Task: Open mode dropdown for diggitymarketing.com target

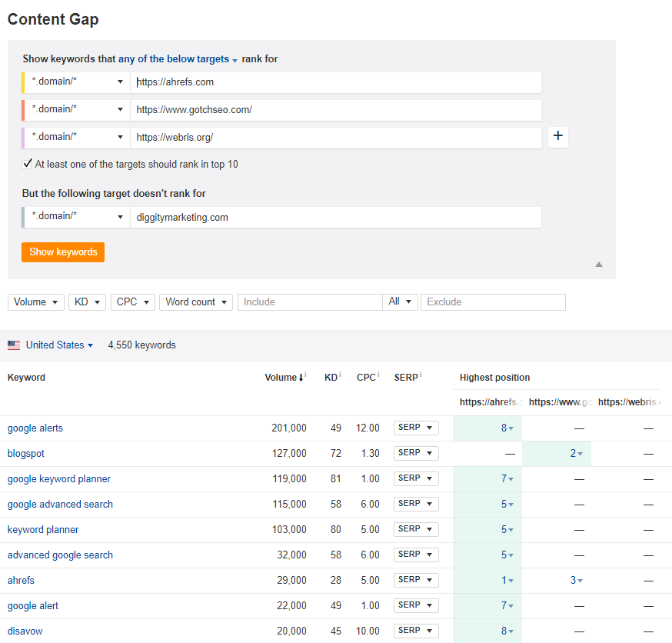Action: [77, 217]
